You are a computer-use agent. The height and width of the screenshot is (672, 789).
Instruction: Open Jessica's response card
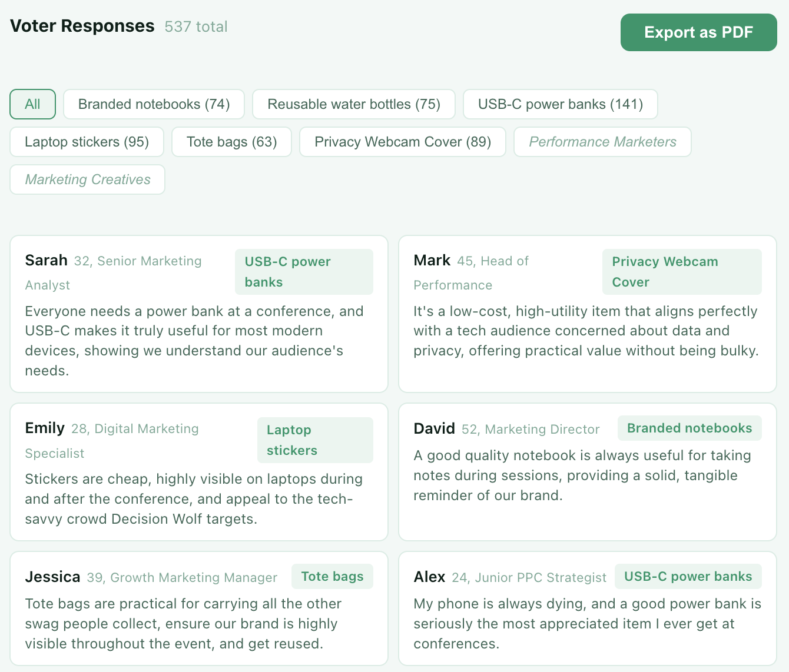click(x=198, y=608)
